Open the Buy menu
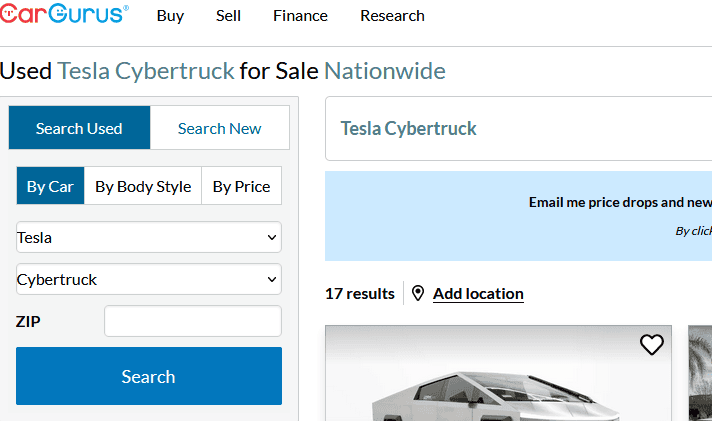This screenshot has height=421, width=712. 170,16
